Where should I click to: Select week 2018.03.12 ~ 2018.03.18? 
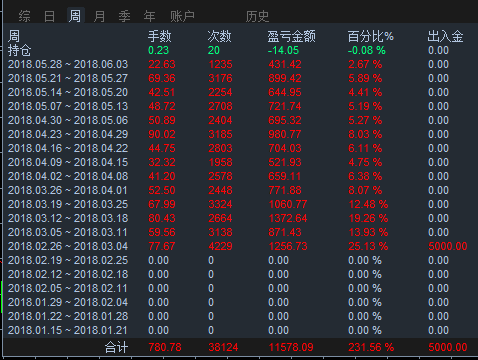tap(68, 218)
